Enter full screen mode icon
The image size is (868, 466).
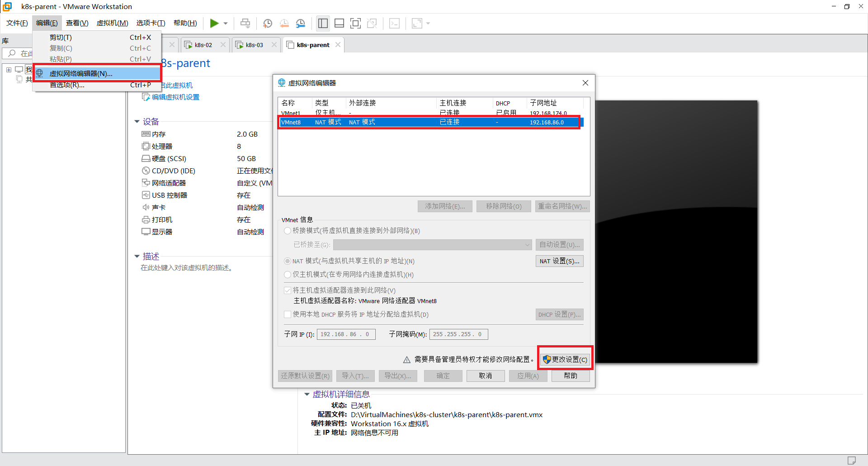tap(356, 23)
